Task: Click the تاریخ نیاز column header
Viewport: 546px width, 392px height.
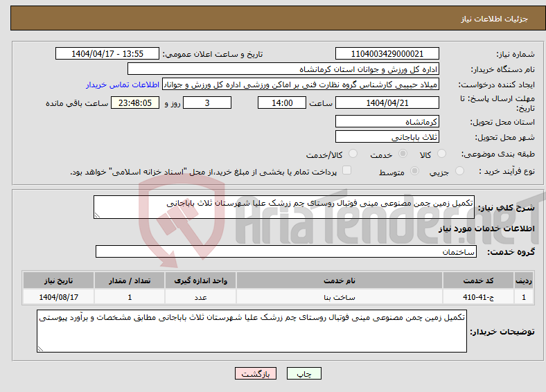Action: pyautogui.click(x=58, y=280)
